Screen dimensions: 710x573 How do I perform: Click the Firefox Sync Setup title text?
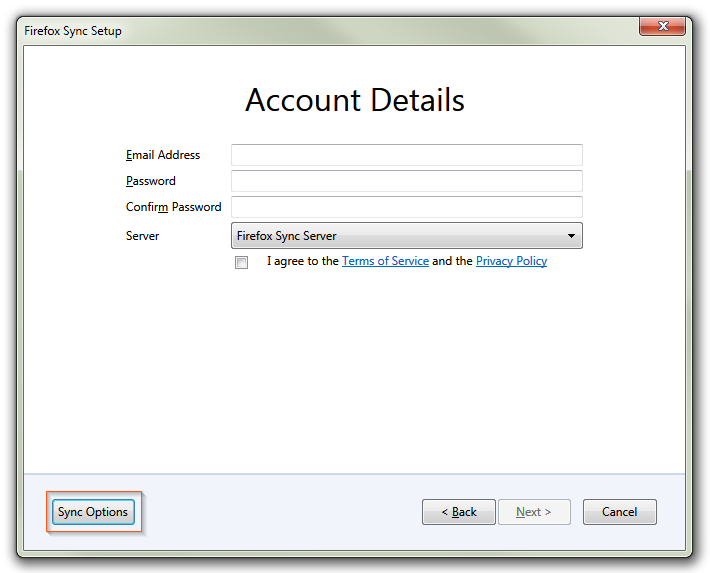(x=73, y=31)
